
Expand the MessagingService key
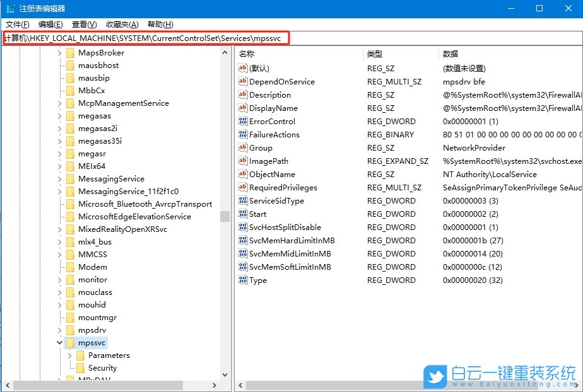pyautogui.click(x=60, y=178)
